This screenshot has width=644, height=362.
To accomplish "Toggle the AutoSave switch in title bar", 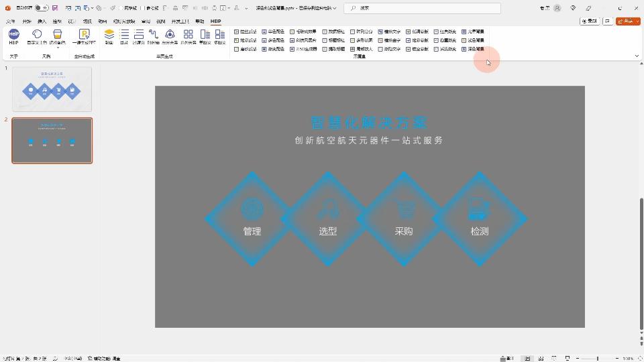I will (41, 8).
